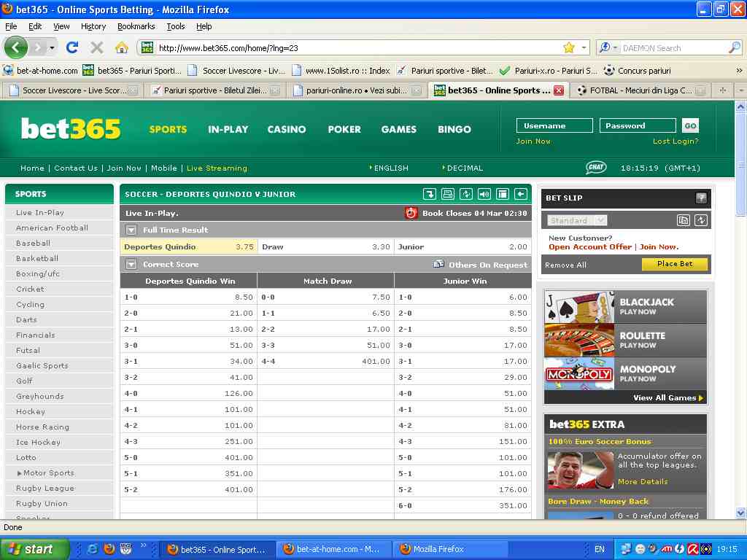
Task: Click Internet Explorer icon in quick launch
Action: click(x=93, y=549)
